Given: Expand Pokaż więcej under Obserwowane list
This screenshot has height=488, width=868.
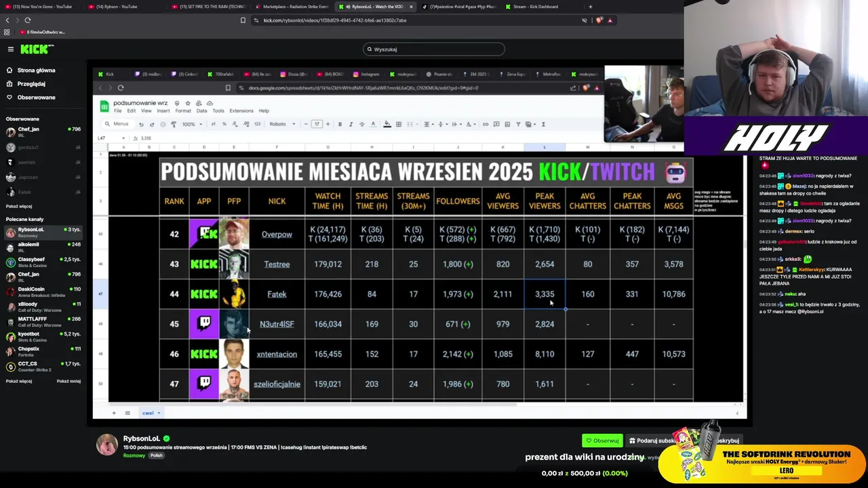Looking at the screenshot, I should [19, 206].
